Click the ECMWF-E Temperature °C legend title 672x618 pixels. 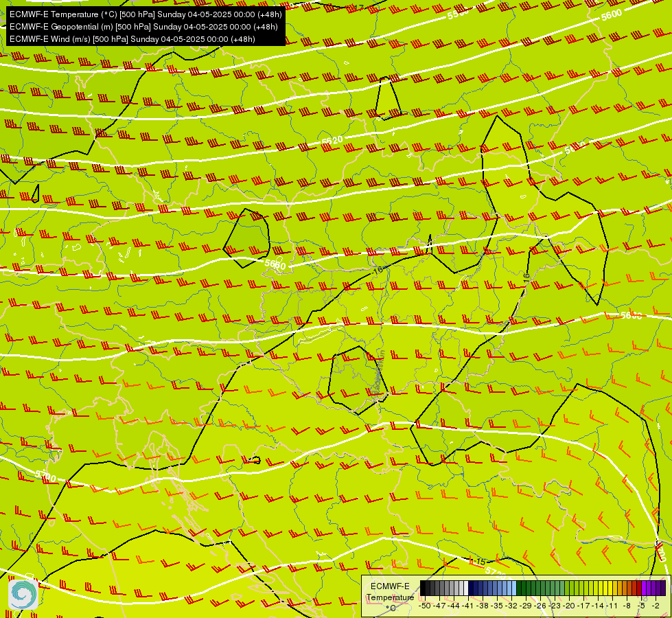(390, 597)
